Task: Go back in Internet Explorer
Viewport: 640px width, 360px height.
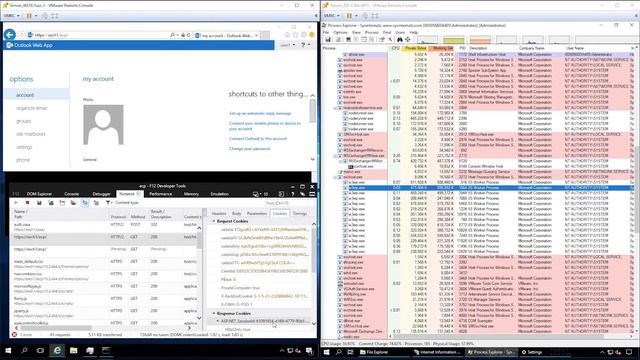Action: 10,35
